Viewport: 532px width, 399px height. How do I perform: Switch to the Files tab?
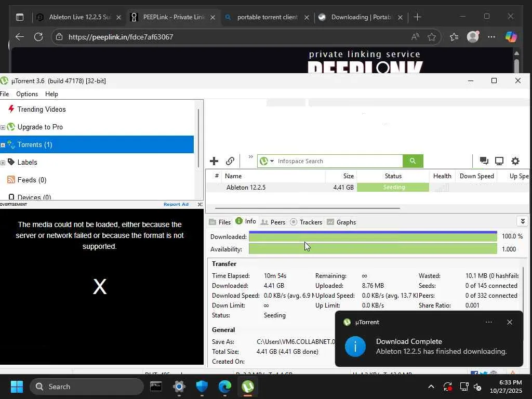click(220, 222)
